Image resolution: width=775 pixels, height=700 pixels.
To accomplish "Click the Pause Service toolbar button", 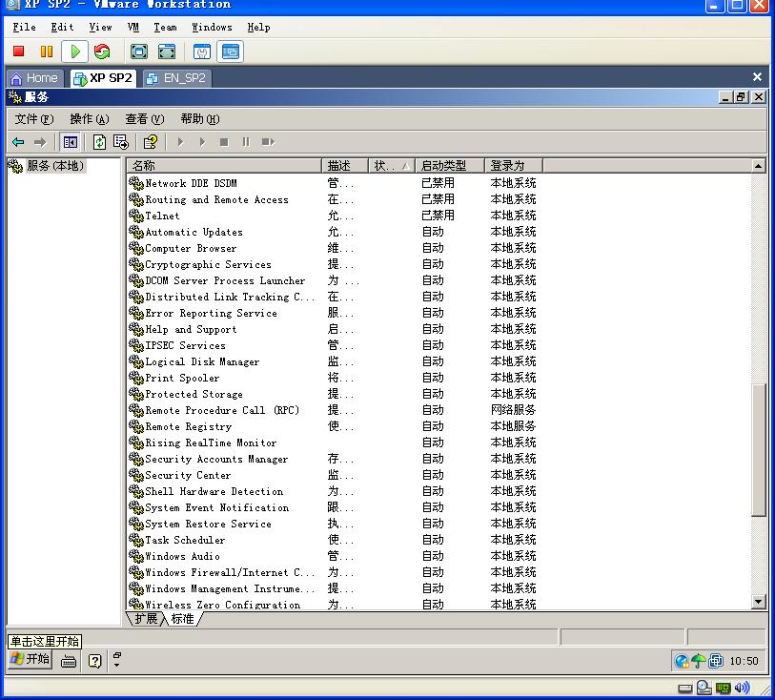I will [x=246, y=142].
